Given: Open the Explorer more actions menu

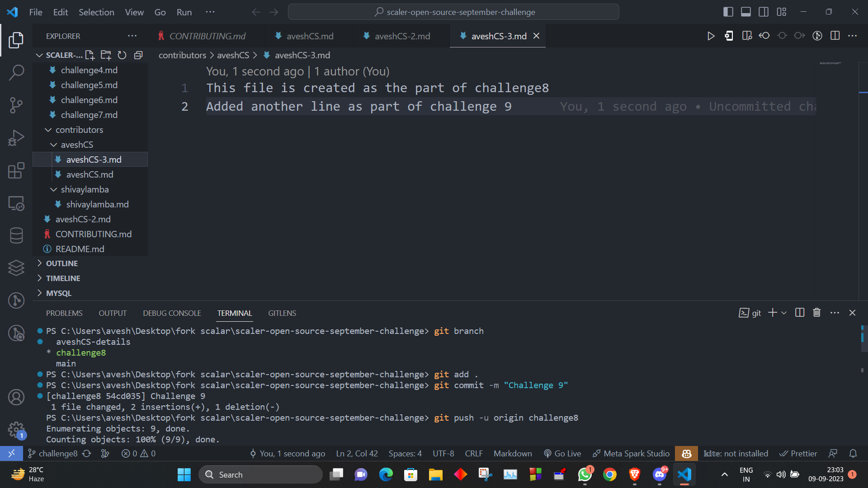Looking at the screenshot, I should [132, 36].
